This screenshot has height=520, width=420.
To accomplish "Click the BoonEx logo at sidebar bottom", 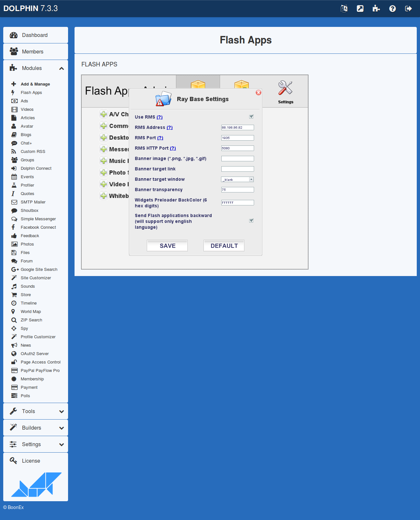I will [36, 484].
